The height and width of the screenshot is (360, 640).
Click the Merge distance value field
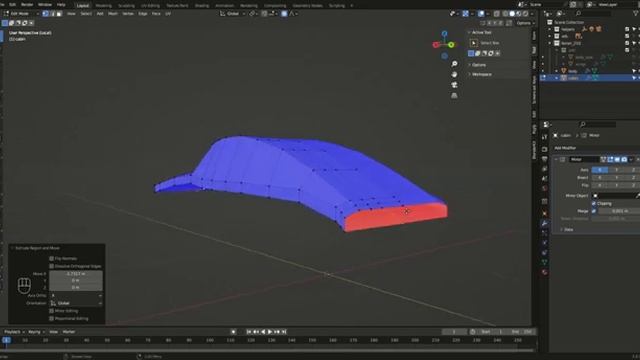619,211
